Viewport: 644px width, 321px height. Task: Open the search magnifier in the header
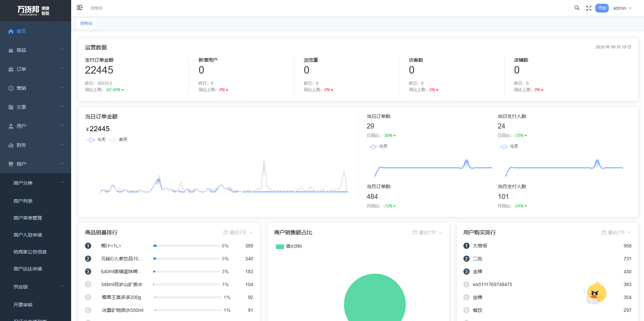click(x=577, y=8)
